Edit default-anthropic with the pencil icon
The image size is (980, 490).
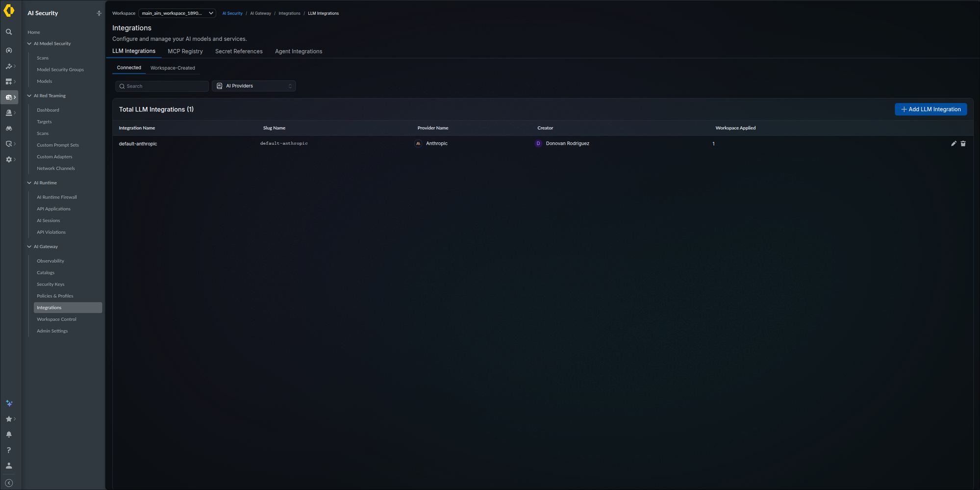coord(954,144)
